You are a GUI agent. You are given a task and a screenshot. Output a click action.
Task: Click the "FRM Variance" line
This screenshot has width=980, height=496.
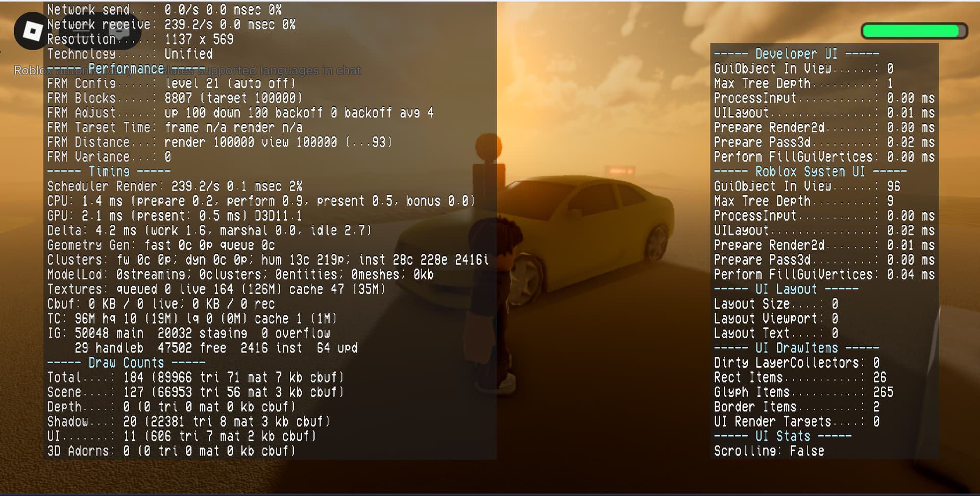(109, 157)
